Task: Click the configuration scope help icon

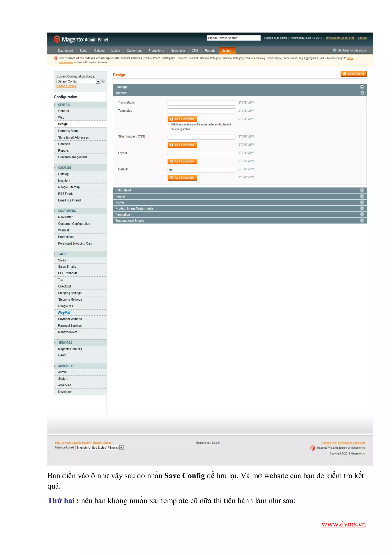Action: (x=103, y=81)
